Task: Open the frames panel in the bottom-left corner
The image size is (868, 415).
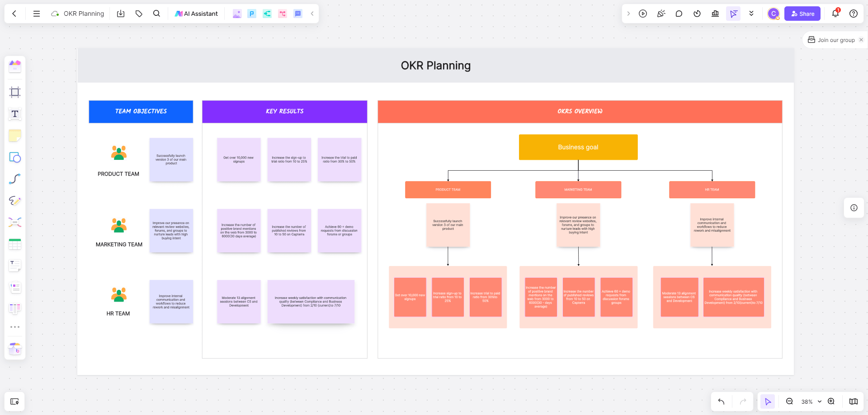Action: pos(14,401)
